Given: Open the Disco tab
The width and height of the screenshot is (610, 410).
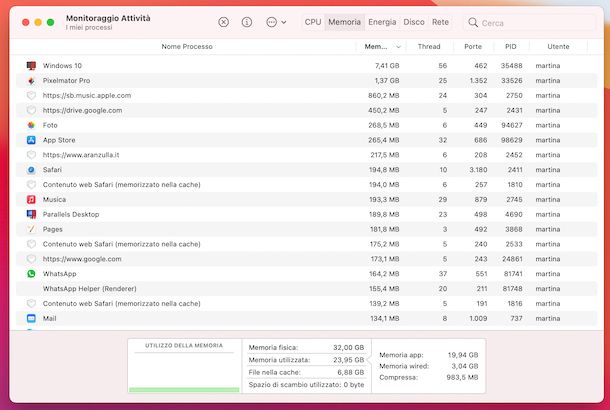Looking at the screenshot, I should pyautogui.click(x=413, y=21).
